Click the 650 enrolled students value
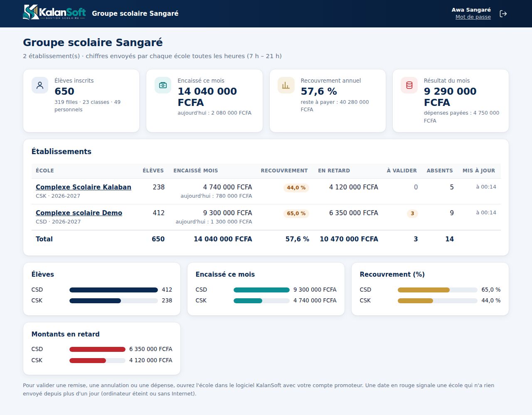Viewport: 532px width, 415px height. pyautogui.click(x=64, y=91)
